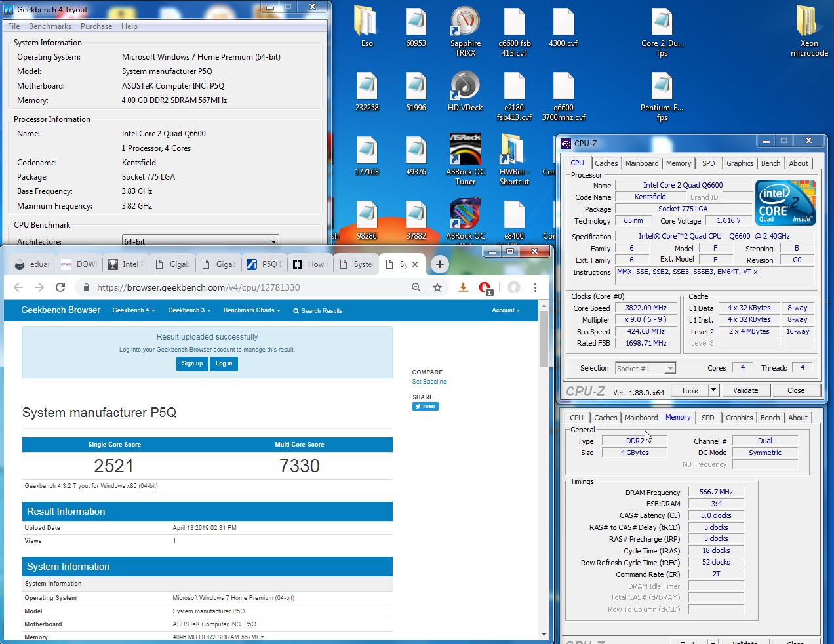This screenshot has width=834, height=644.
Task: Open the orange download extension icon
Action: pyautogui.click(x=463, y=287)
